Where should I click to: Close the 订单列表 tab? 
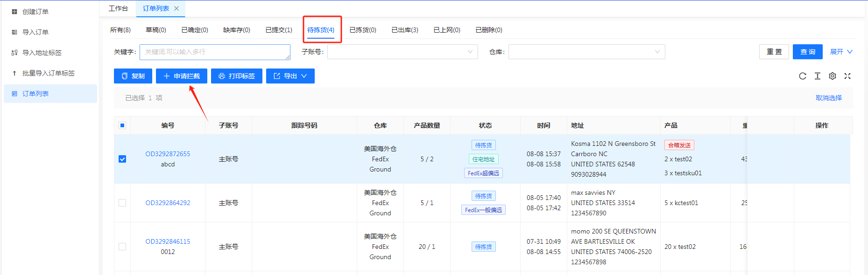176,8
